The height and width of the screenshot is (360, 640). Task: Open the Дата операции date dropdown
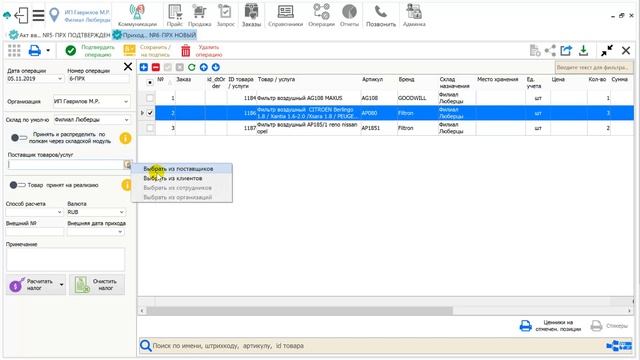click(60, 79)
